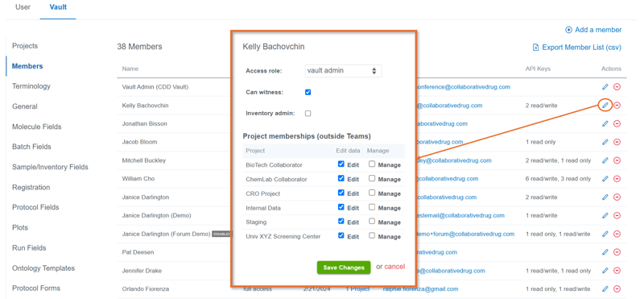Screen dimensions: 644x299
Task: Uncheck Edit for ChemLab Collaborator
Action: (341, 178)
